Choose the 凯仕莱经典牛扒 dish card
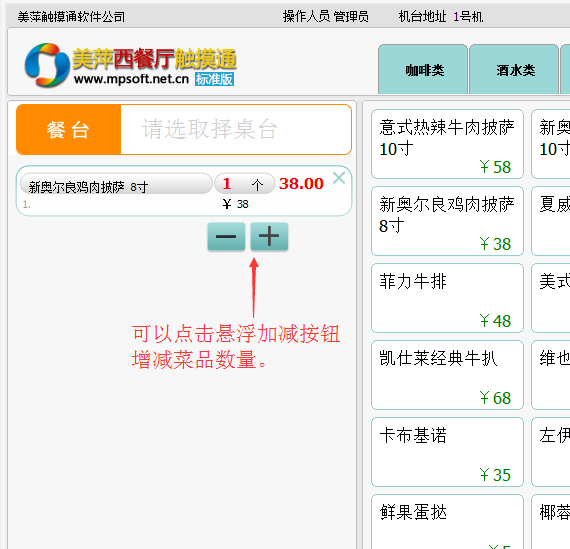The width and height of the screenshot is (570, 549). coord(447,375)
